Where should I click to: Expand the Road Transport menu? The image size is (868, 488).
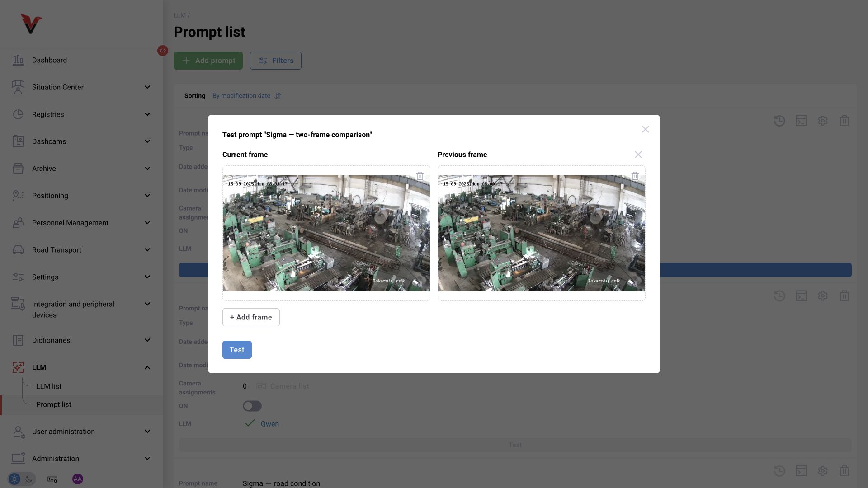(81, 250)
